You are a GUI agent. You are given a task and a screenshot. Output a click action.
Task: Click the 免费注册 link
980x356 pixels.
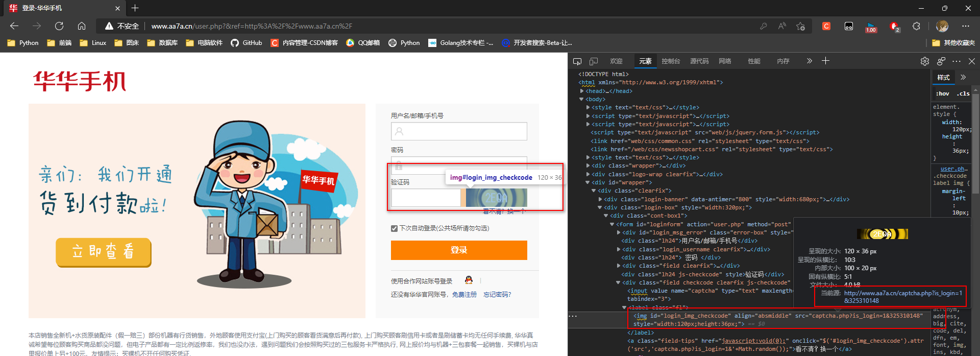[464, 295]
